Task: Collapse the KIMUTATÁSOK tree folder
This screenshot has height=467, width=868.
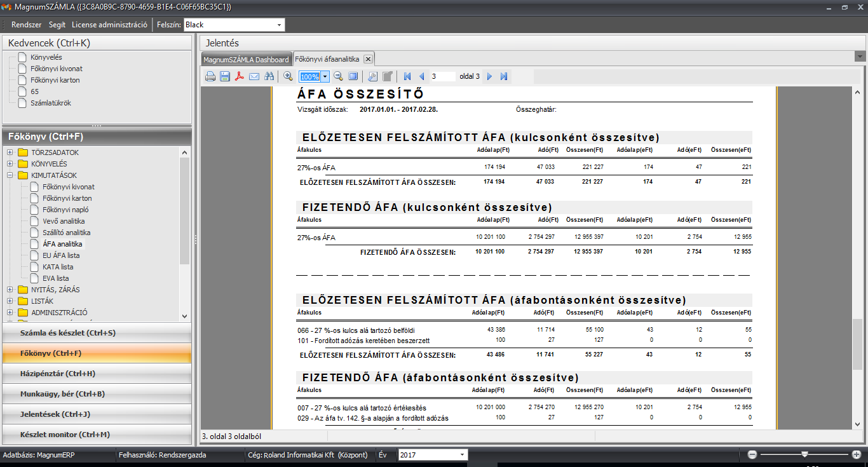Action: click(x=10, y=175)
